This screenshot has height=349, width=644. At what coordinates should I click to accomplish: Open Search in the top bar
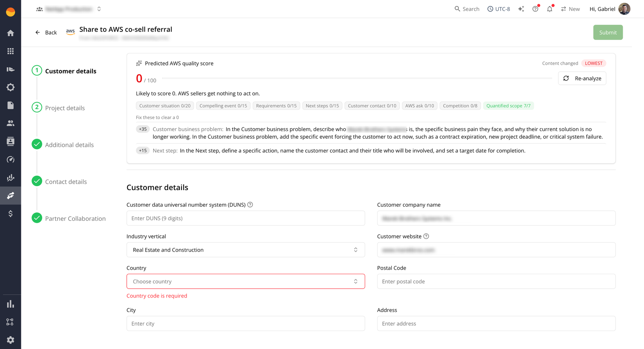[x=467, y=9]
